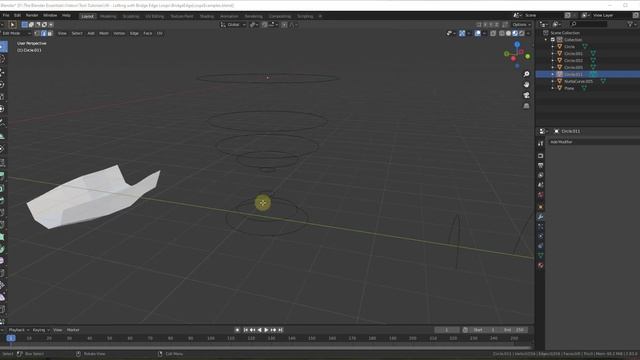Switch to the Sculpting workspace tab
Screen dimensions: 640x360
[131, 16]
